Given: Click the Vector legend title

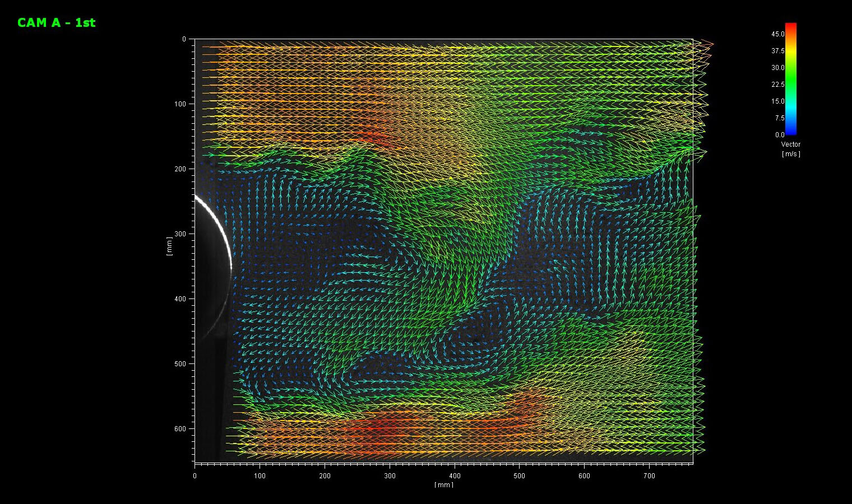Looking at the screenshot, I should [x=791, y=144].
